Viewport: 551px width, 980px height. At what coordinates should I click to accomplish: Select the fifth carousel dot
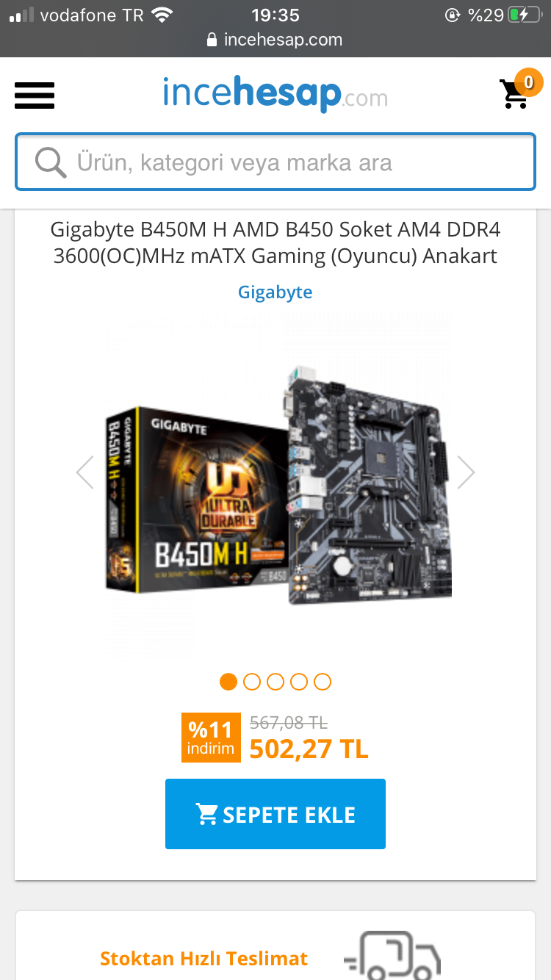(x=323, y=682)
